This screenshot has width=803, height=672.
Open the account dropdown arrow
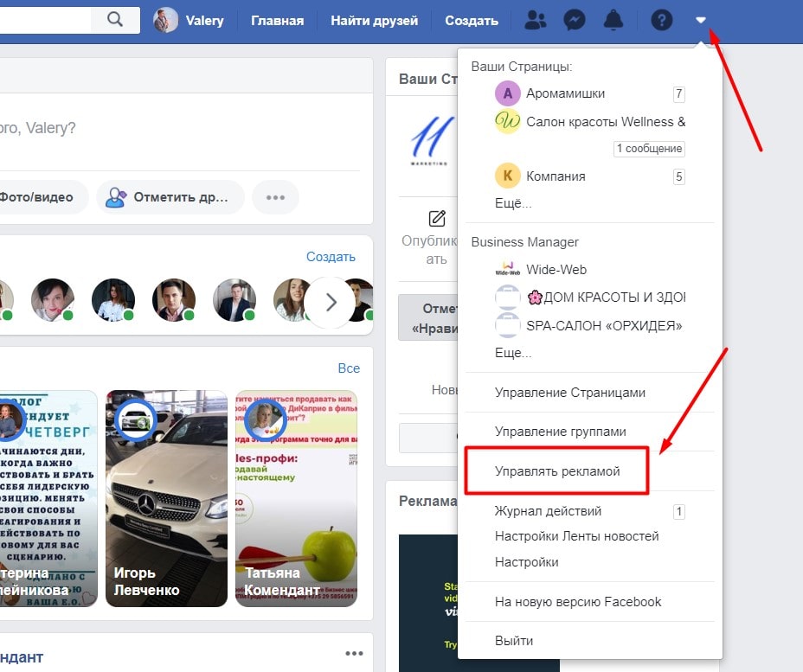(x=701, y=19)
